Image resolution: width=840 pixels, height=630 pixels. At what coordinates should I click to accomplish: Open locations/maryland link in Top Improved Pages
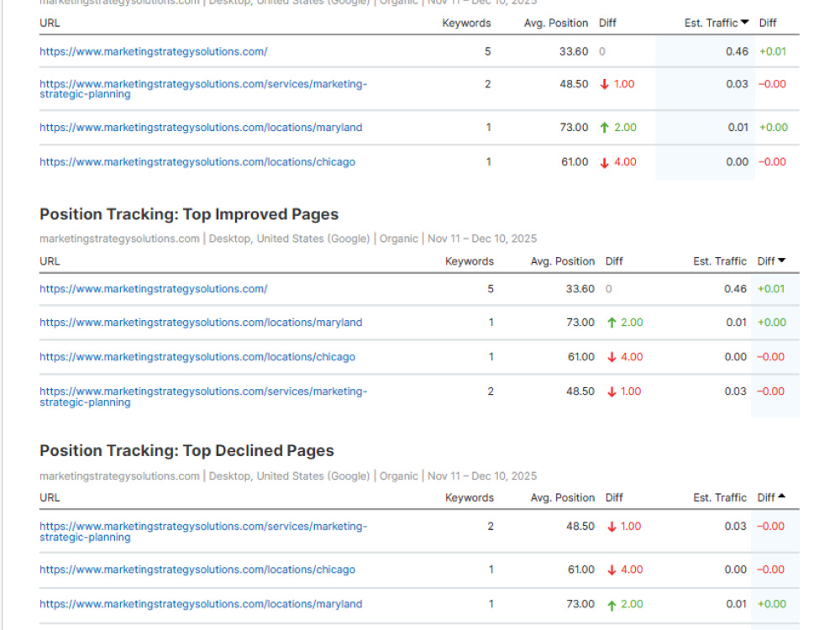[x=201, y=323]
